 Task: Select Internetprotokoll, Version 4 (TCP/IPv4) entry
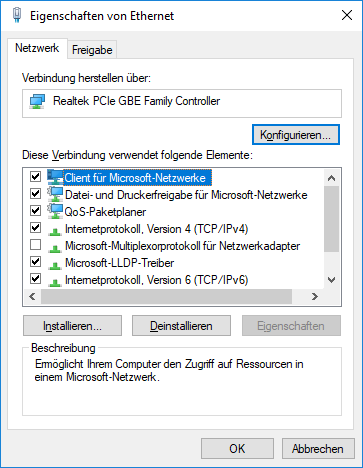tap(156, 229)
